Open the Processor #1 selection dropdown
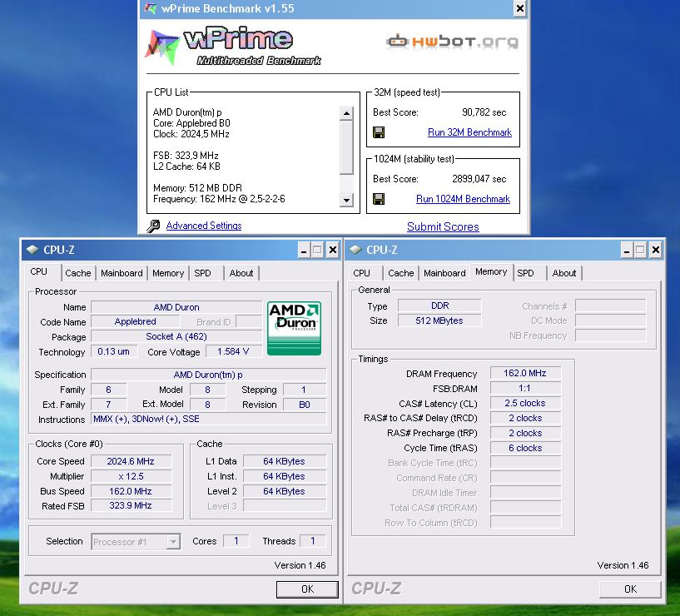Viewport: 680px width, 616px height. (173, 541)
